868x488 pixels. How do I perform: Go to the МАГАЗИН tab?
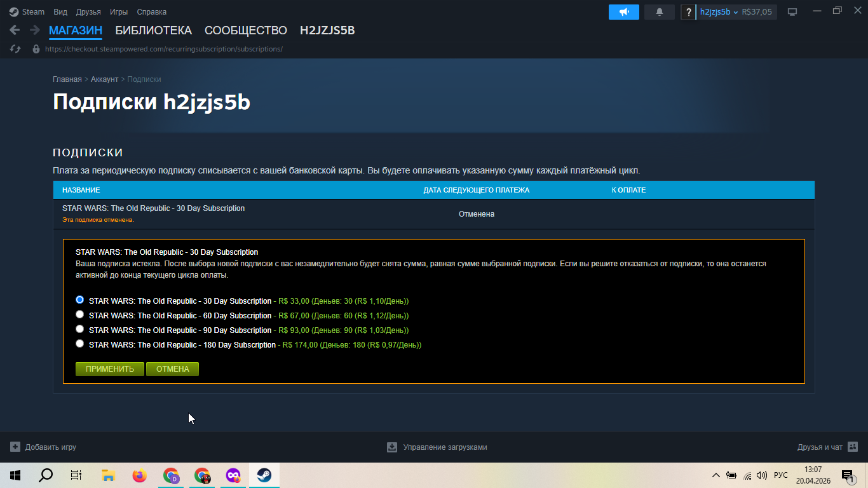click(76, 30)
